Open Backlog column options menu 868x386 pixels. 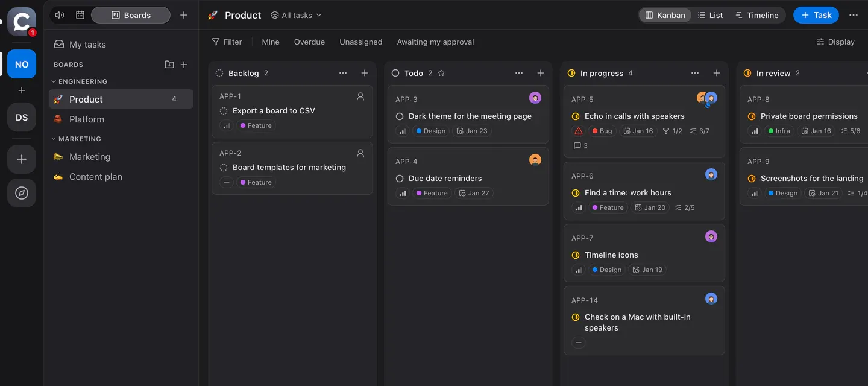coord(343,73)
